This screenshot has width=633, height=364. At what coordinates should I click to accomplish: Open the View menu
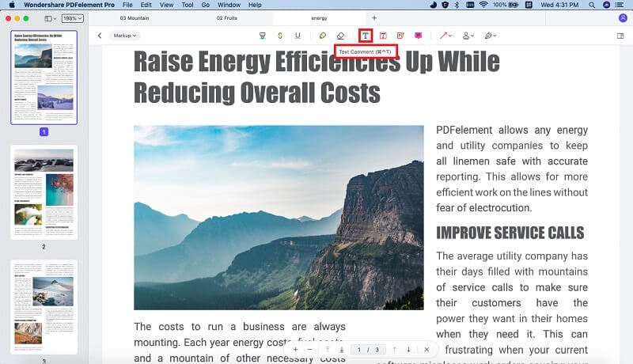166,5
